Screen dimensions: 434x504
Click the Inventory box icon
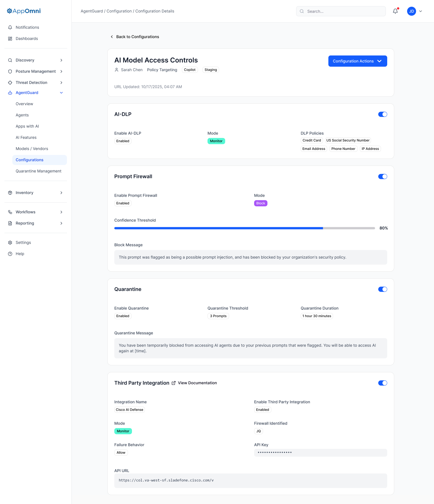coord(10,192)
